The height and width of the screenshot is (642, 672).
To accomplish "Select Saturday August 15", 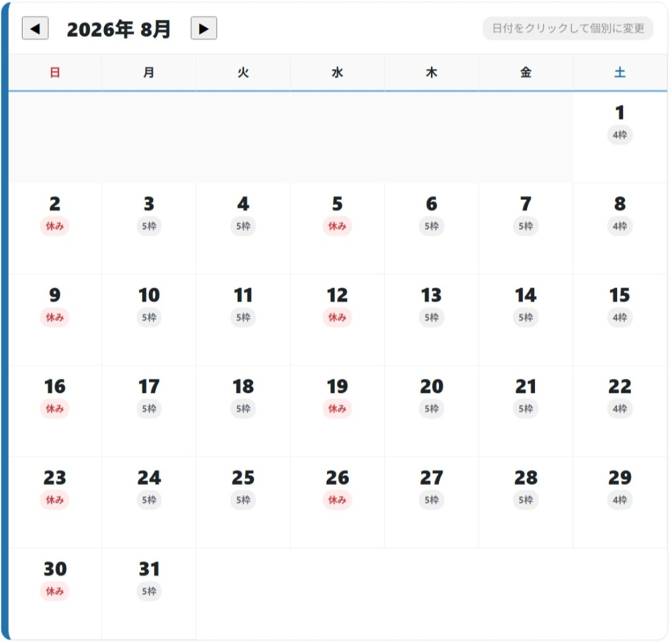I will (x=620, y=320).
